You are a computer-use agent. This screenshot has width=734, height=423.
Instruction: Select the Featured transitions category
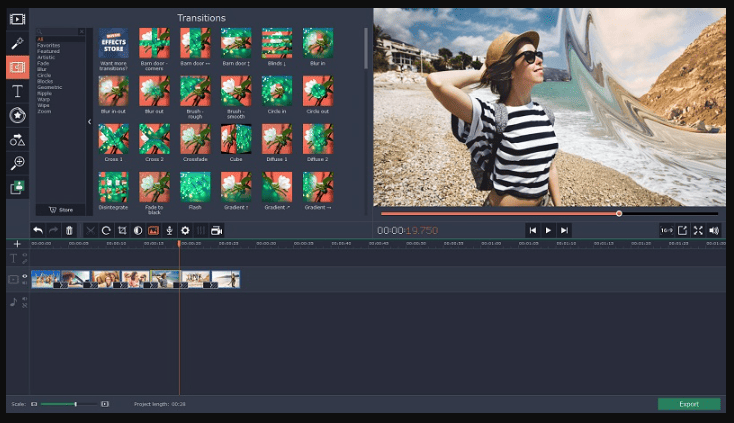click(x=49, y=51)
